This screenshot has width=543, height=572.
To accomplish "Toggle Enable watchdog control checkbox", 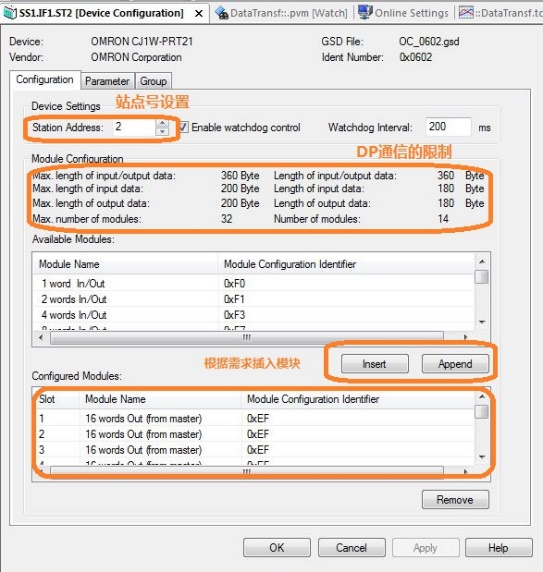I will pyautogui.click(x=184, y=127).
